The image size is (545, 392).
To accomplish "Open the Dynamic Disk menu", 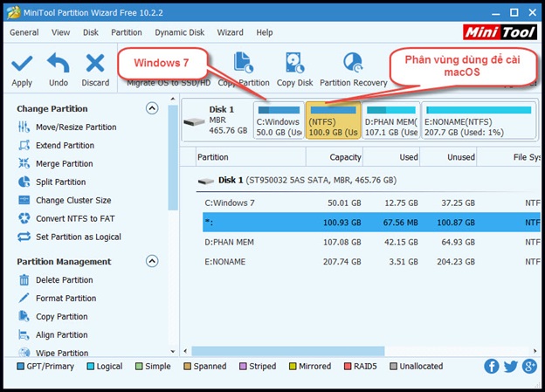I will tap(180, 32).
